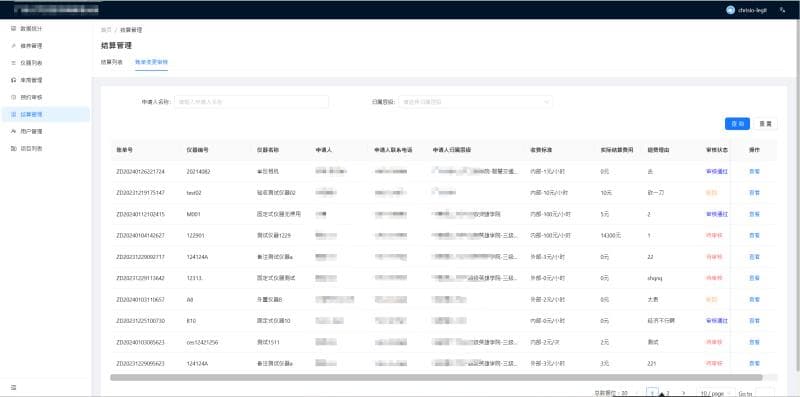Click the bill number ZD20240126221724

[x=140, y=171]
